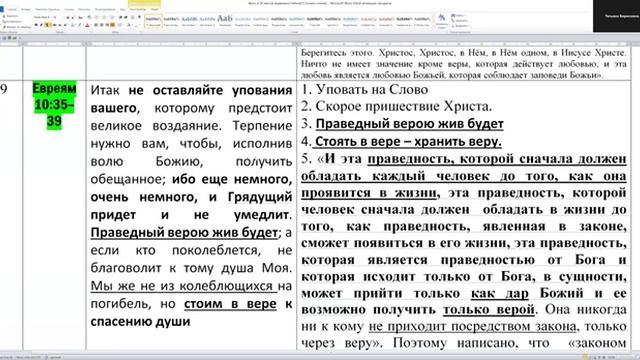Click '3. Праведный верою жив будет' list item
640x360 pixels.
[402, 124]
